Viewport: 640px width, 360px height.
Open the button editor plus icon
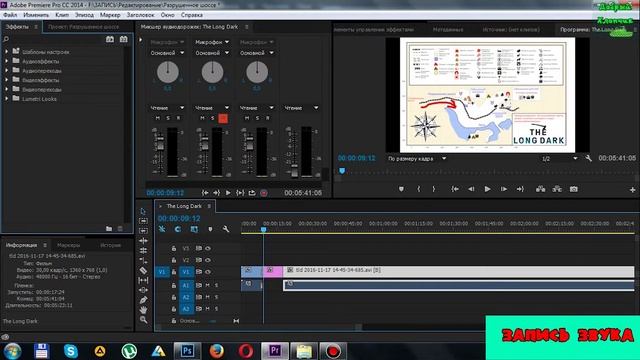(x=632, y=190)
